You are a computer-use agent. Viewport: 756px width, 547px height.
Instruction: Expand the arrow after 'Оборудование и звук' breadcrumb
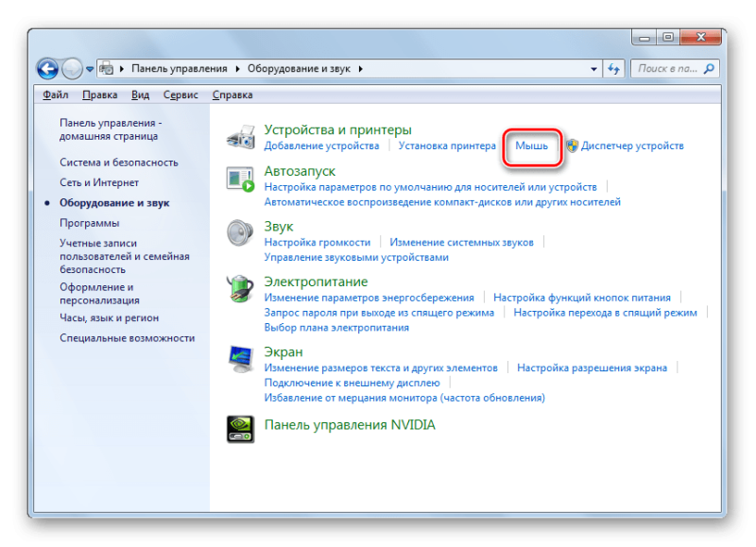pyautogui.click(x=361, y=69)
